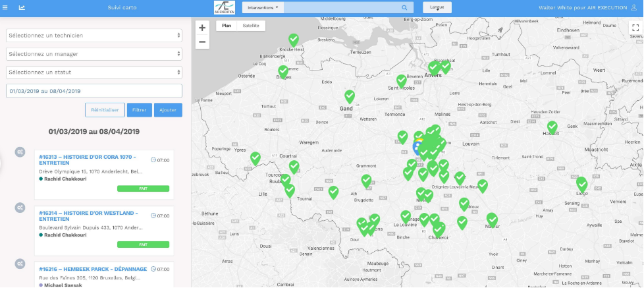The width and height of the screenshot is (644, 290).
Task: Open the technician selection dropdown
Action: (x=94, y=36)
